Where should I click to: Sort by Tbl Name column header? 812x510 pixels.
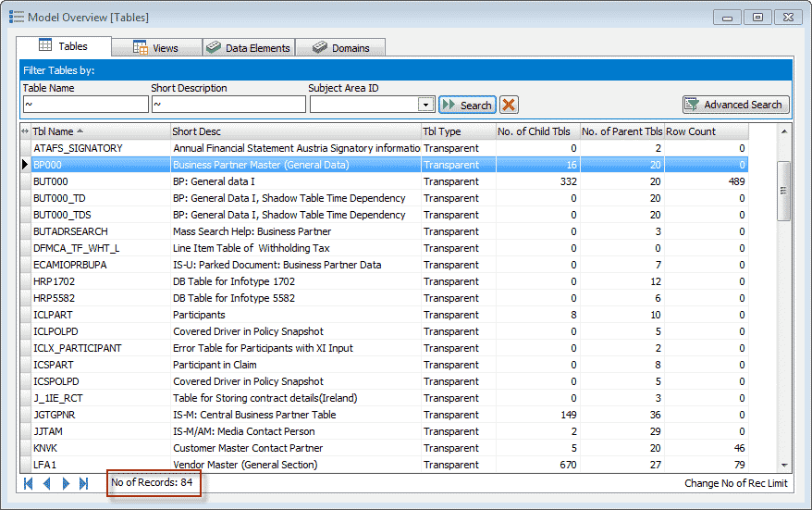(101, 131)
